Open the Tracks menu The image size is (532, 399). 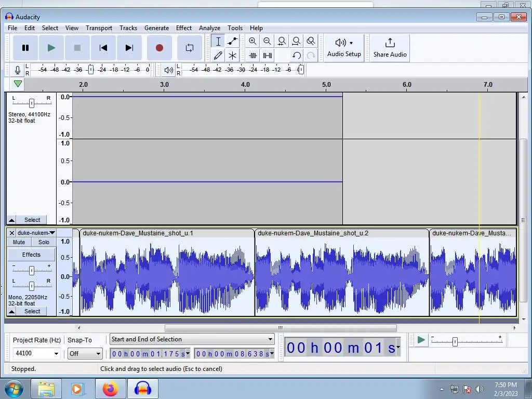(x=128, y=28)
